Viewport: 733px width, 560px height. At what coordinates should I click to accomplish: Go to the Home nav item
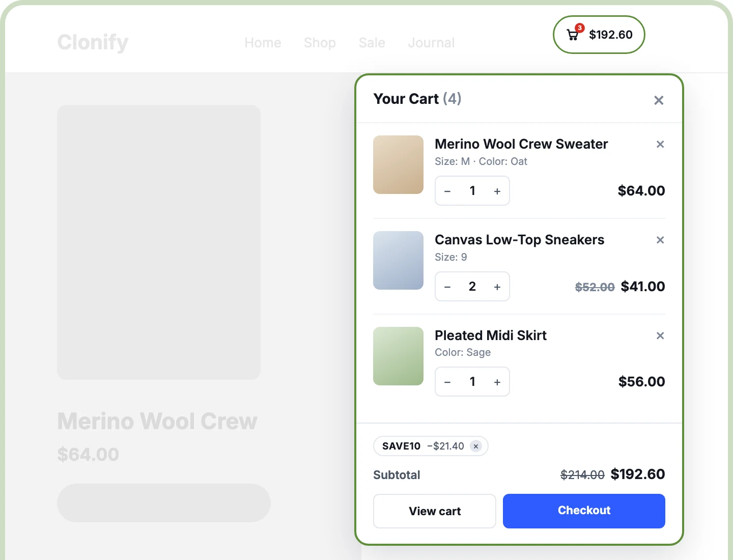[263, 43]
